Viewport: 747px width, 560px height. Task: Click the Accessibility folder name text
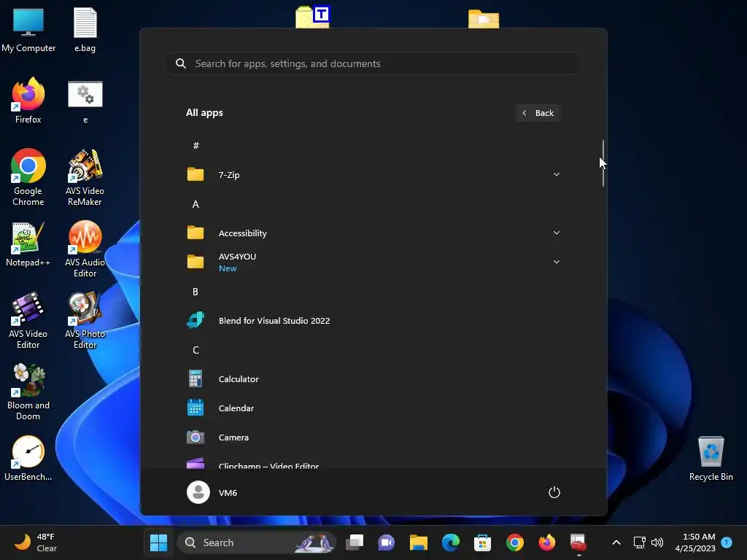[242, 233]
